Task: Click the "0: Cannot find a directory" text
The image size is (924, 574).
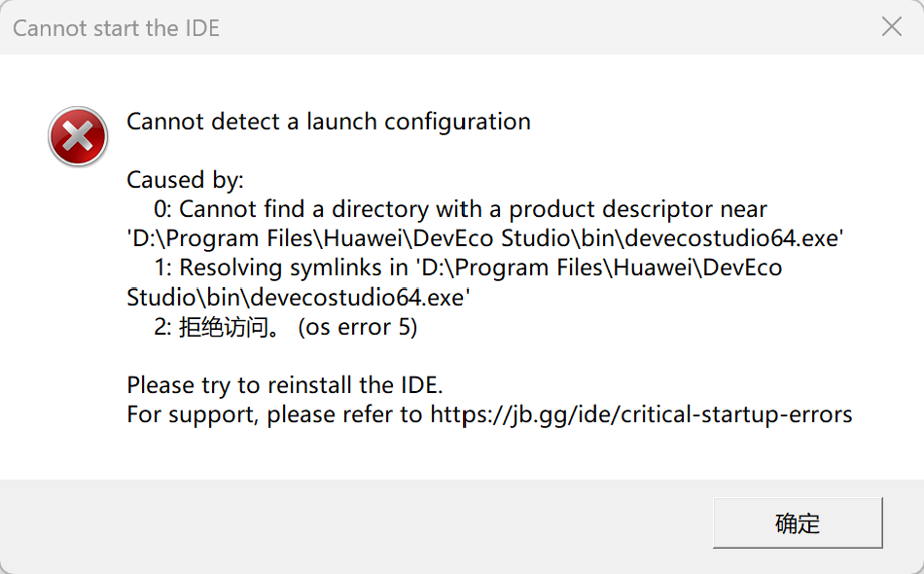Action: coord(291,209)
